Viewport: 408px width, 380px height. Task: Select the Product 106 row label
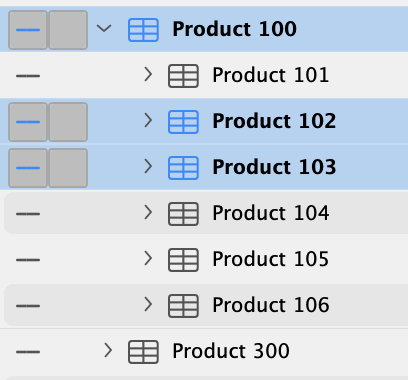271,305
